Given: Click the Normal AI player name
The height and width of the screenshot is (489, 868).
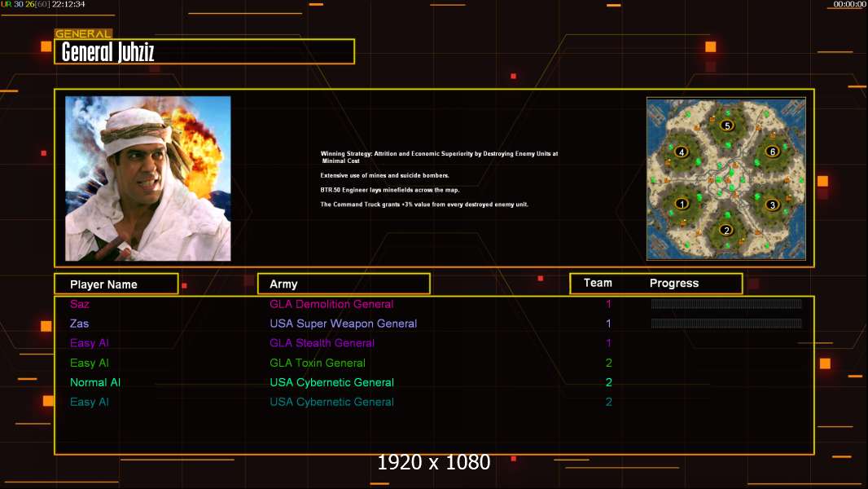Looking at the screenshot, I should point(95,382).
